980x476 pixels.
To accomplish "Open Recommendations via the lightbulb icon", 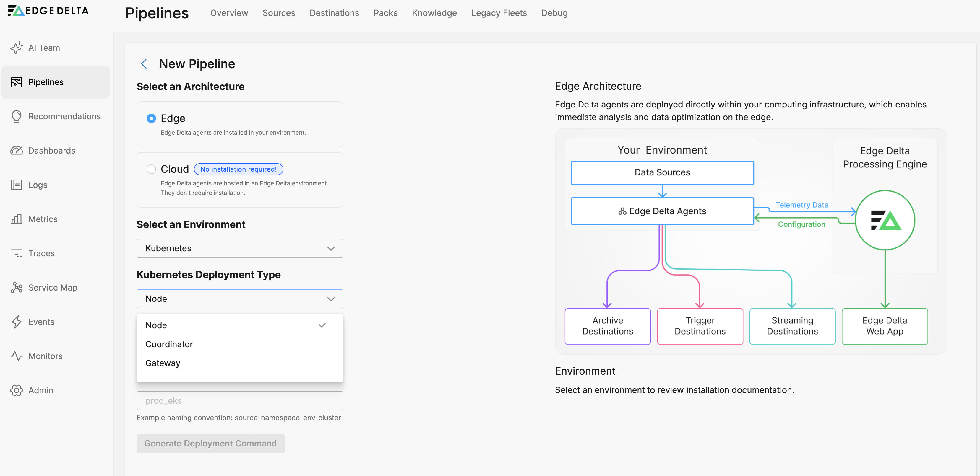I will pyautogui.click(x=16, y=116).
